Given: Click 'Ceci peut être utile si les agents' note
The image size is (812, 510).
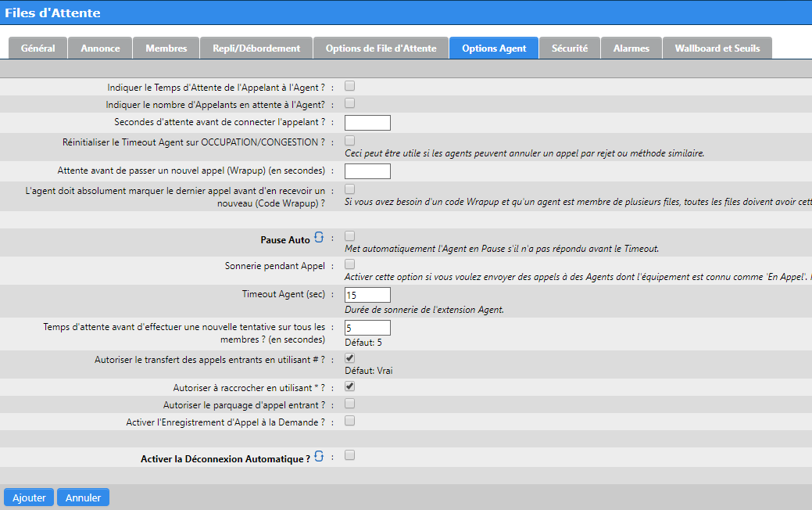Looking at the screenshot, I should 524,153.
